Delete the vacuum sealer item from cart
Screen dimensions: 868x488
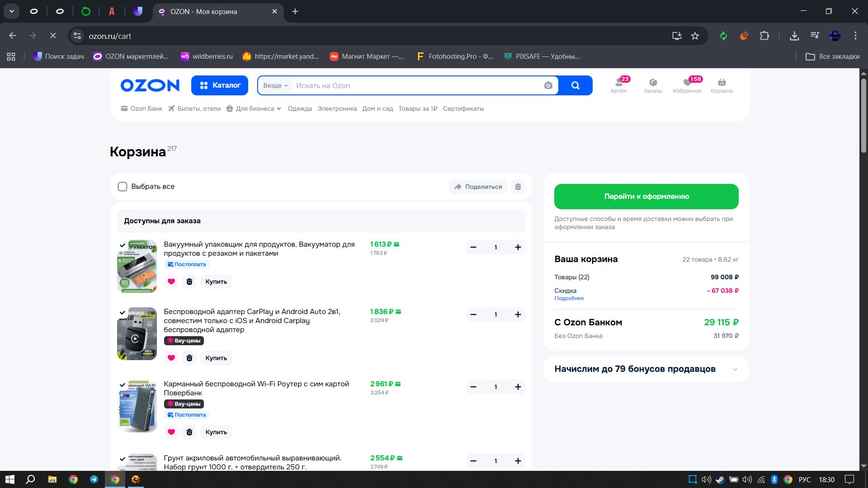[189, 282]
